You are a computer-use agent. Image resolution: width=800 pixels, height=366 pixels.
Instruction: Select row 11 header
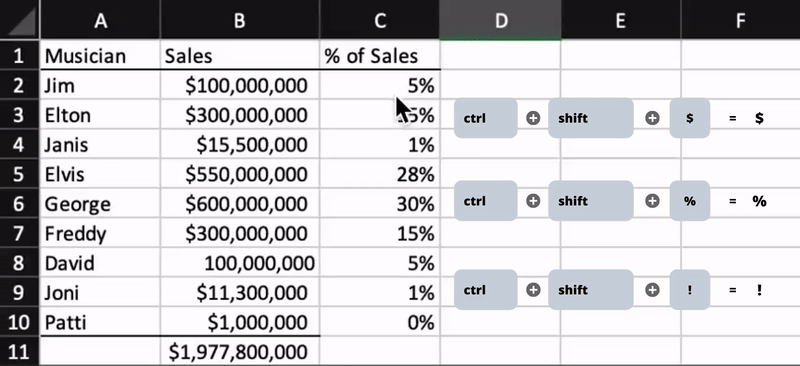pos(19,352)
